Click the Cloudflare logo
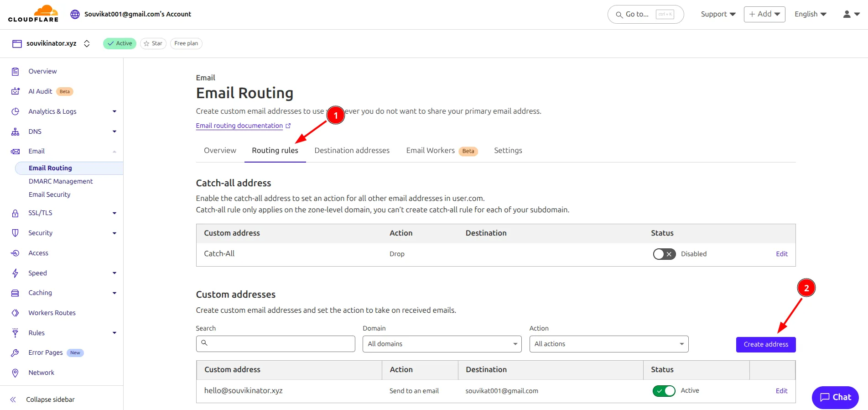 (x=33, y=14)
